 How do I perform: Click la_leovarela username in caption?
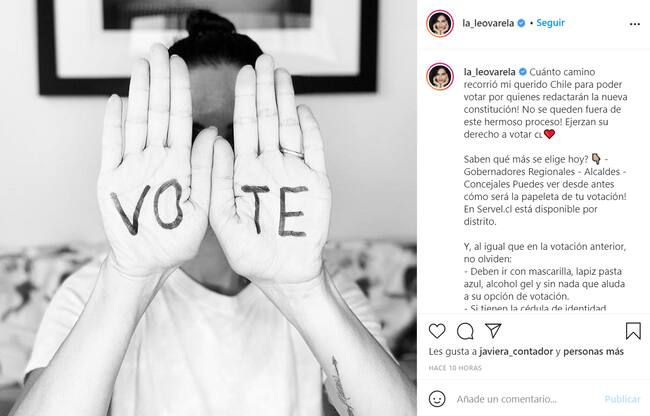[490, 72]
